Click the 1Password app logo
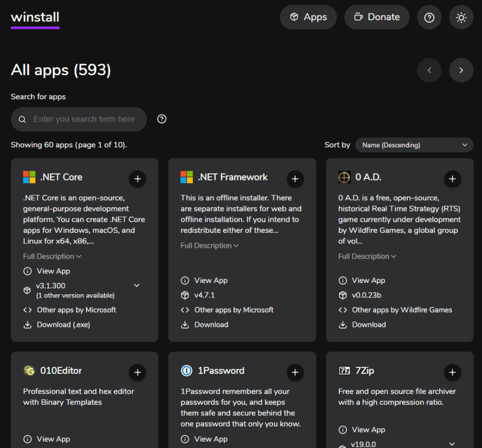This screenshot has width=482, height=448. point(186,371)
